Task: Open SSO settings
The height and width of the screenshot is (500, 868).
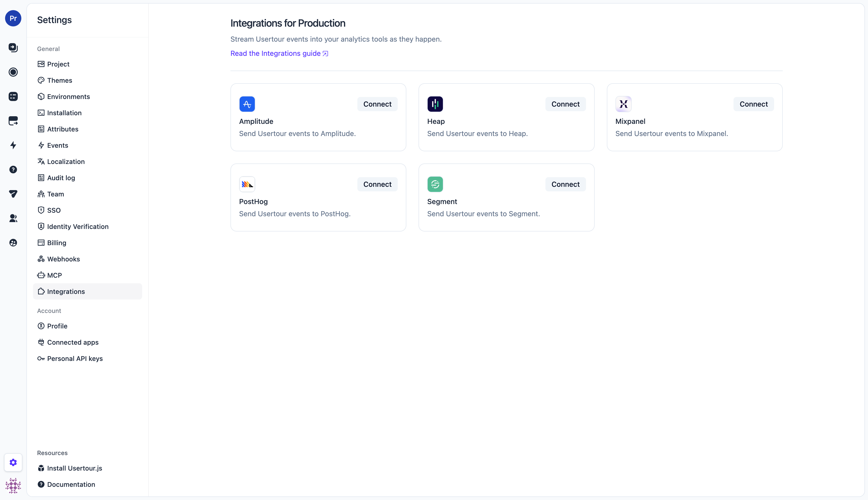Action: coord(87,210)
